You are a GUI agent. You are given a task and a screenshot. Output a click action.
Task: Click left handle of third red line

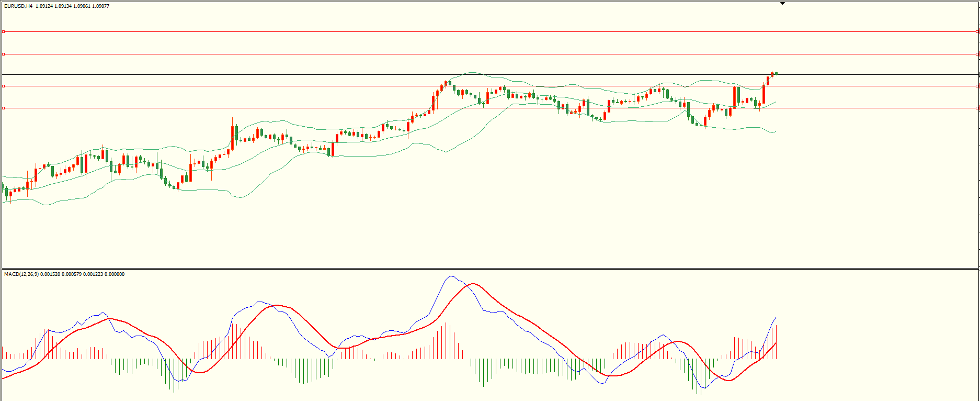pyautogui.click(x=3, y=86)
